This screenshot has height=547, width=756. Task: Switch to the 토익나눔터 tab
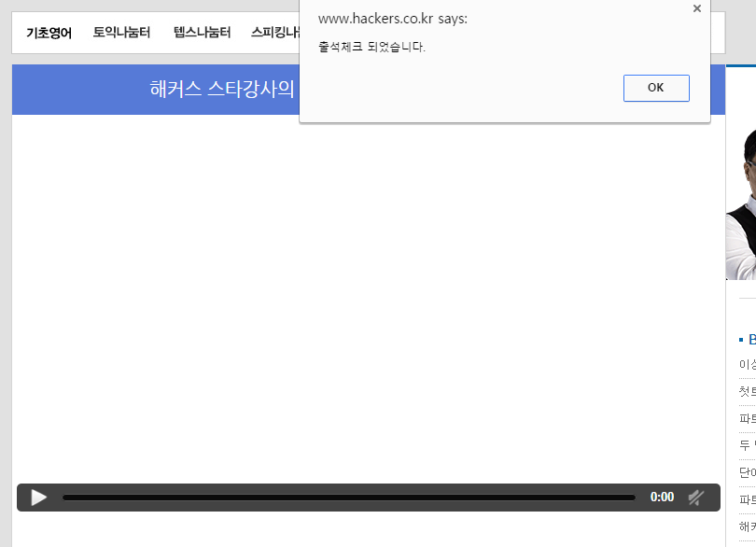point(121,33)
